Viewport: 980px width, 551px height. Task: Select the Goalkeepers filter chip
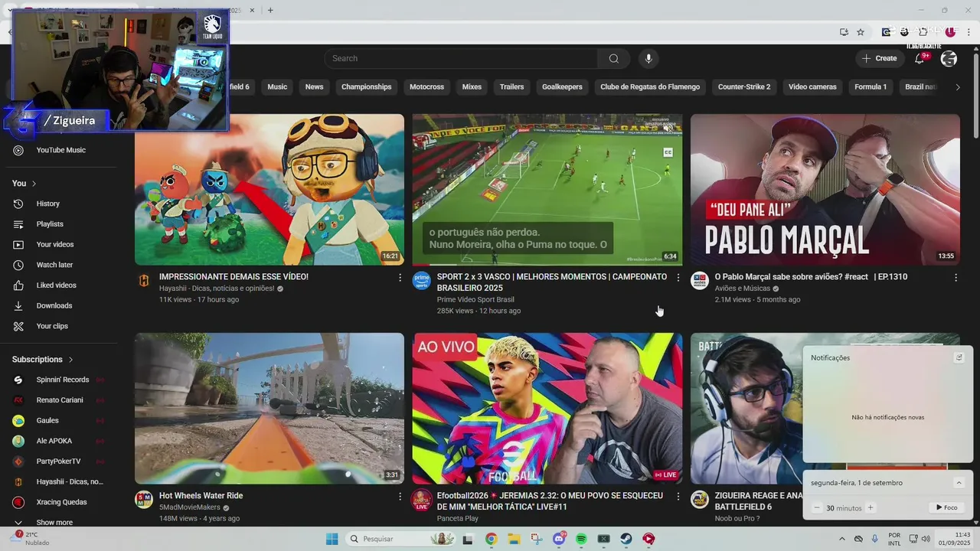pos(562,87)
